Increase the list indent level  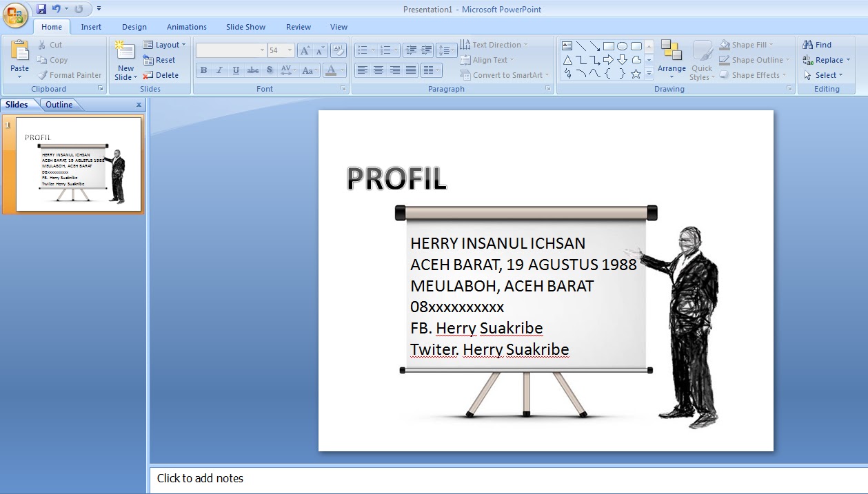click(x=427, y=50)
